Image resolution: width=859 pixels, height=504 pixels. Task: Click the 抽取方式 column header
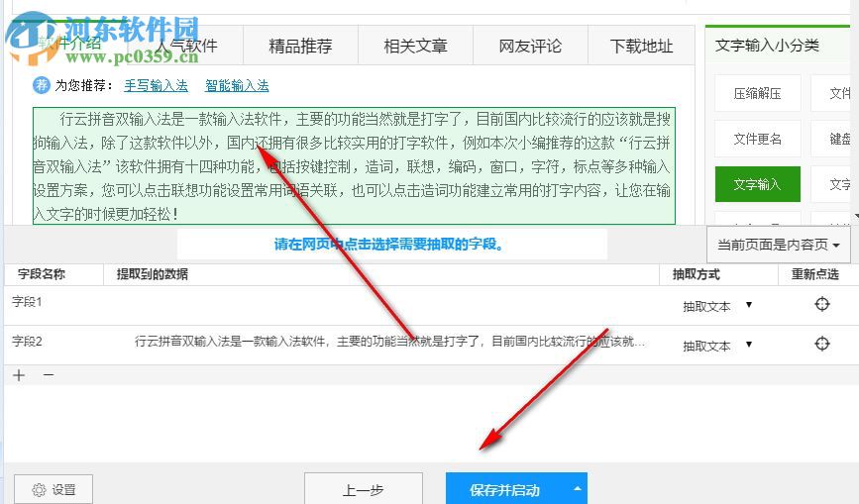coord(696,274)
